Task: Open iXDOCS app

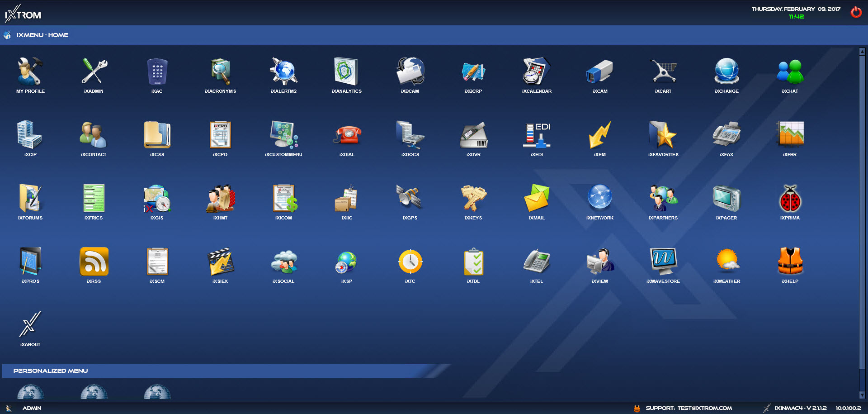Action: pos(410,135)
